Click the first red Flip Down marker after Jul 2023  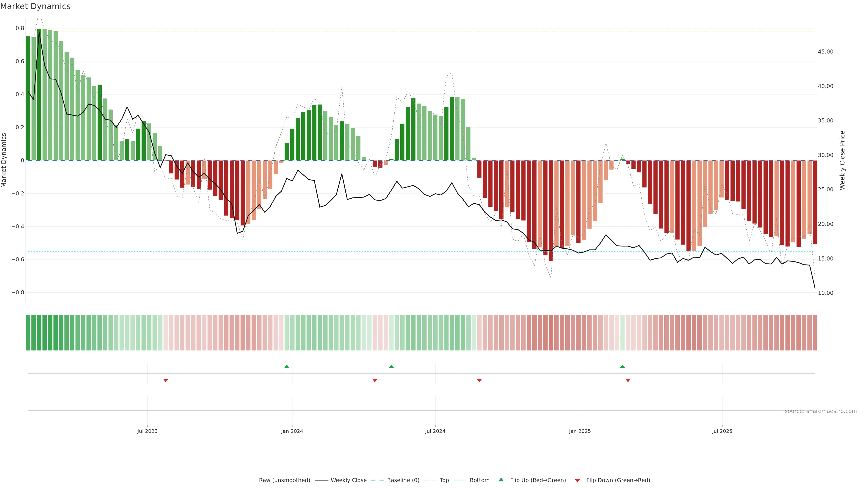pyautogui.click(x=166, y=380)
